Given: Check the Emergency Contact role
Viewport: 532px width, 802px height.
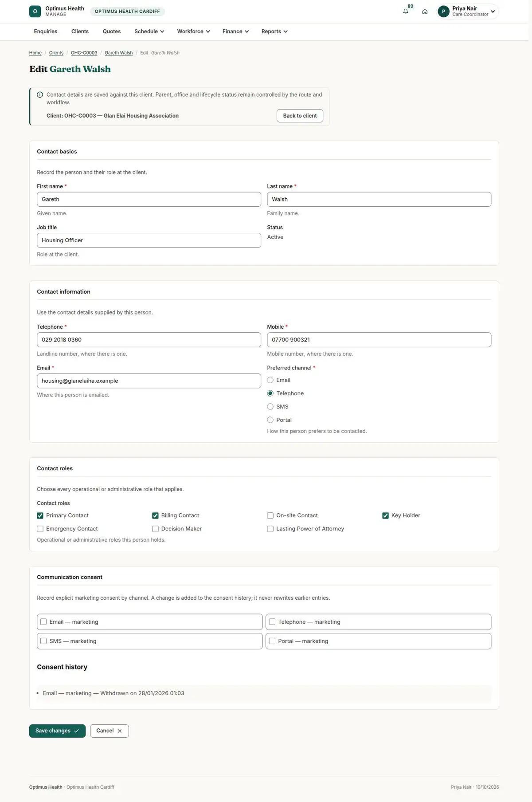Looking at the screenshot, I should coord(40,529).
